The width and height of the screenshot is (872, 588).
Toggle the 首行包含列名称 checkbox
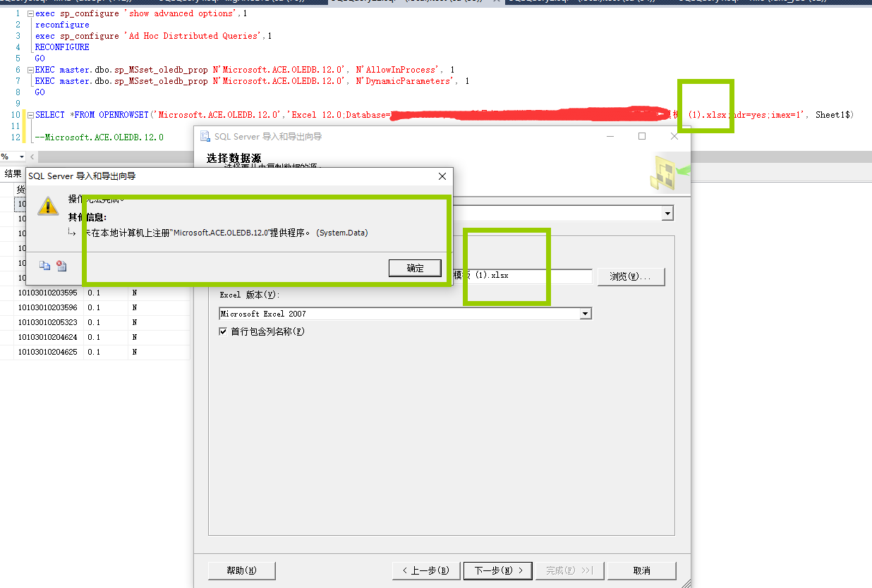point(224,331)
